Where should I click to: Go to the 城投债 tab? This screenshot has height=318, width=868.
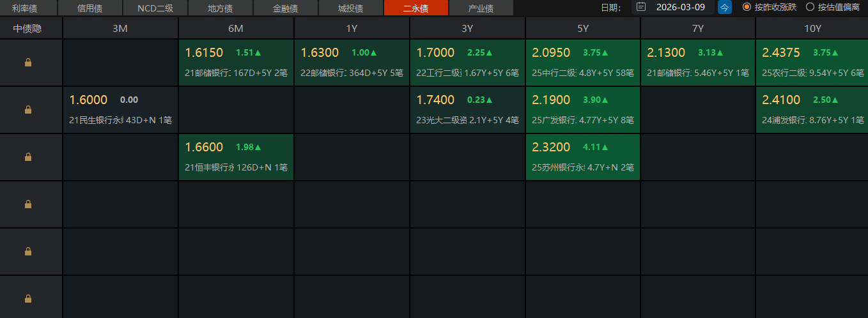tap(350, 8)
